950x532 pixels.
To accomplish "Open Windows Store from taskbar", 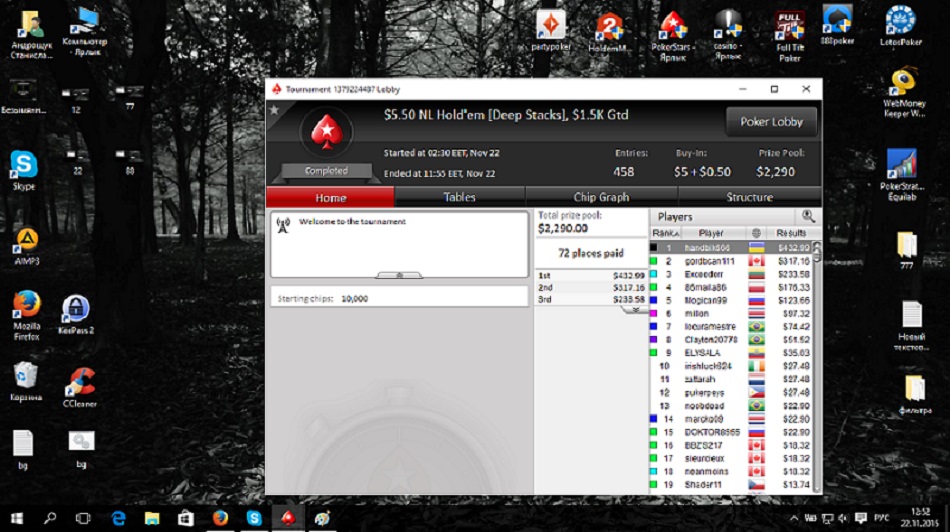I will click(x=185, y=518).
